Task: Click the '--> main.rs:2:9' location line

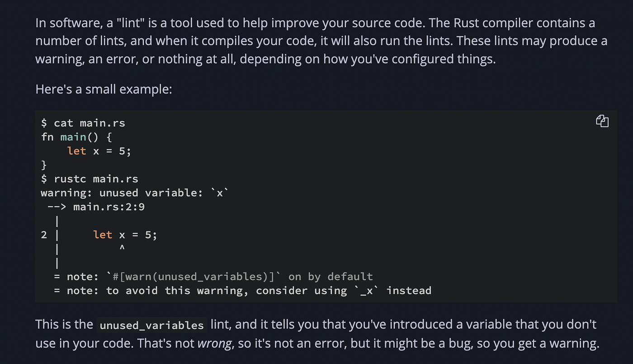Action: coord(96,207)
